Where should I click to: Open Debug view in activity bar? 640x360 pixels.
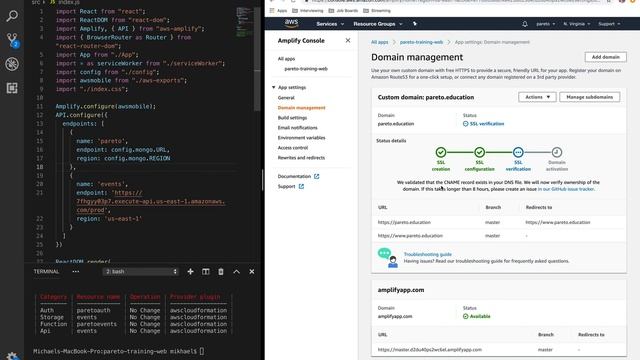click(12, 64)
